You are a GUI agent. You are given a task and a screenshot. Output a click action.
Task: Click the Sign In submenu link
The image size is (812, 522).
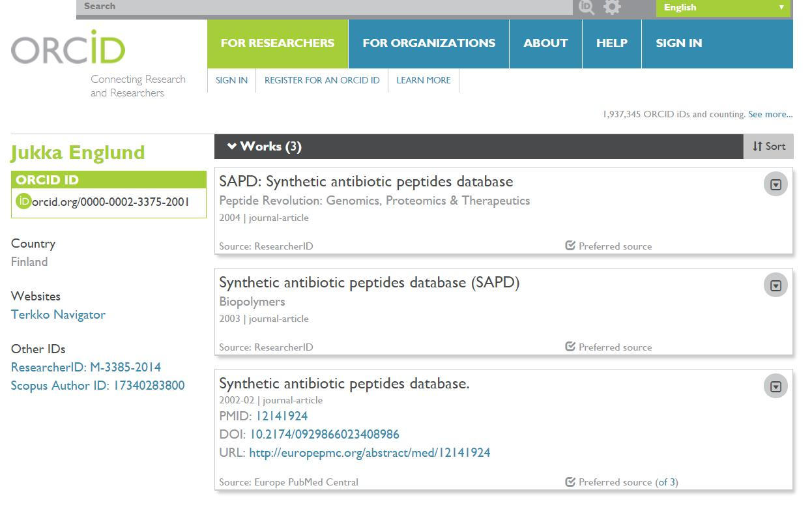[232, 80]
